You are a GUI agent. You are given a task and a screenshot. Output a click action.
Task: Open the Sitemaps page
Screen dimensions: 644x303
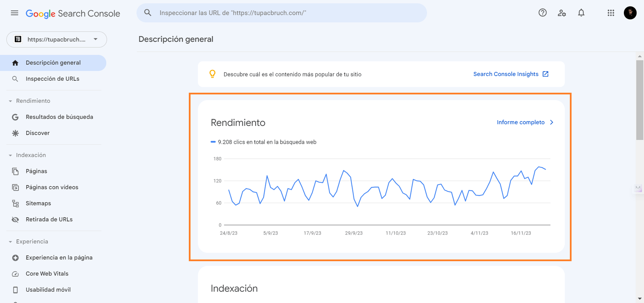tap(38, 203)
